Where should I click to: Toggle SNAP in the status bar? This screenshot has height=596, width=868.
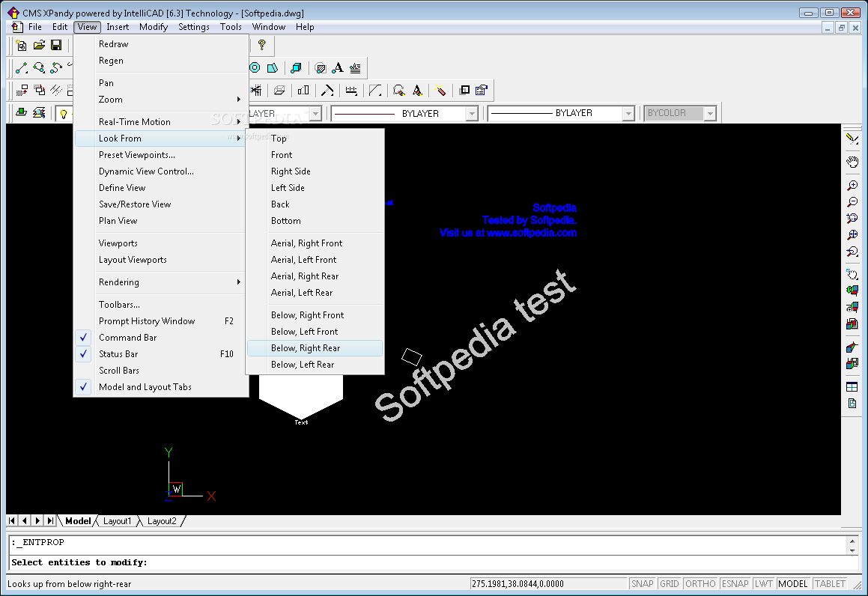(642, 584)
